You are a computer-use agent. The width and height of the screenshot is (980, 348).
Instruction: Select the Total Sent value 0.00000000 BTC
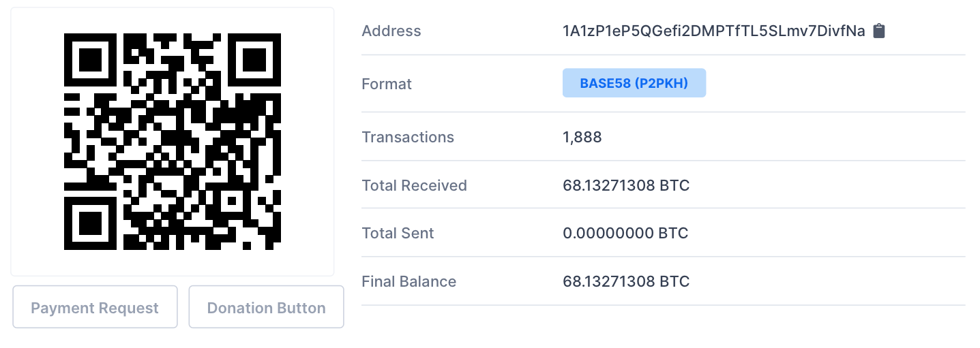pos(625,233)
